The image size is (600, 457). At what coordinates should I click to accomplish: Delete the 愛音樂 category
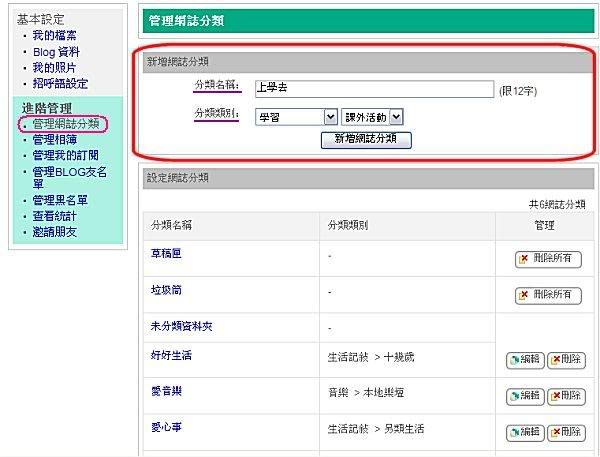[x=566, y=396]
